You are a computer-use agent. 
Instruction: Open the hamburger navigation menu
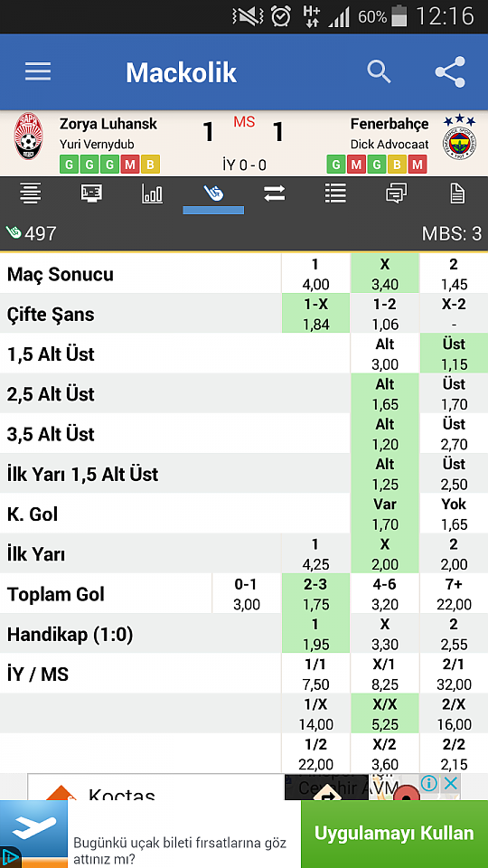(x=38, y=71)
